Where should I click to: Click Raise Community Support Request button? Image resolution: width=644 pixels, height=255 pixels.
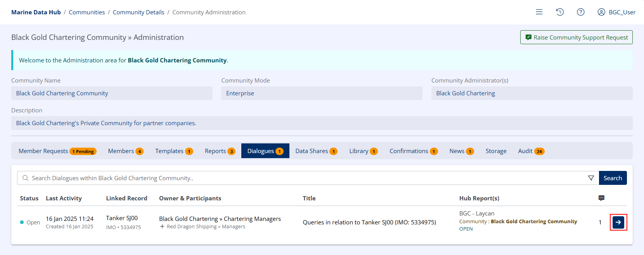coord(576,38)
